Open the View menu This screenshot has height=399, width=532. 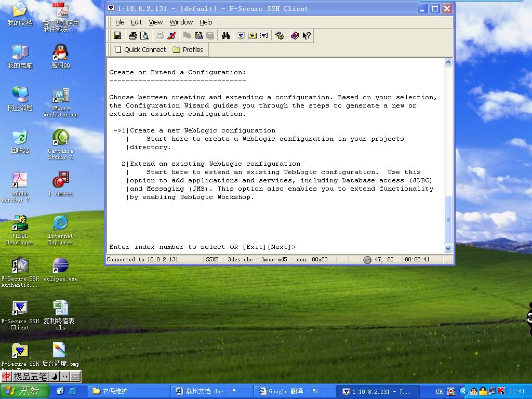point(155,22)
